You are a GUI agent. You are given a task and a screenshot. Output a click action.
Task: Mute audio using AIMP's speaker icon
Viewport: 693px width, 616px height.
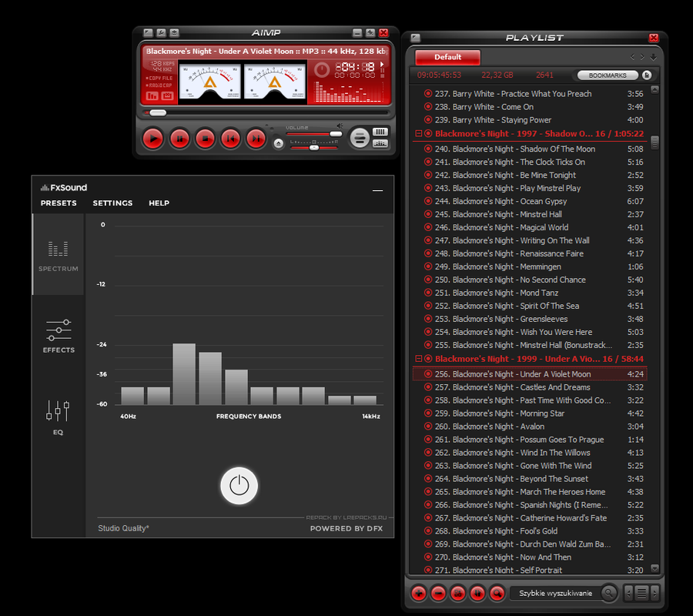tap(340, 126)
